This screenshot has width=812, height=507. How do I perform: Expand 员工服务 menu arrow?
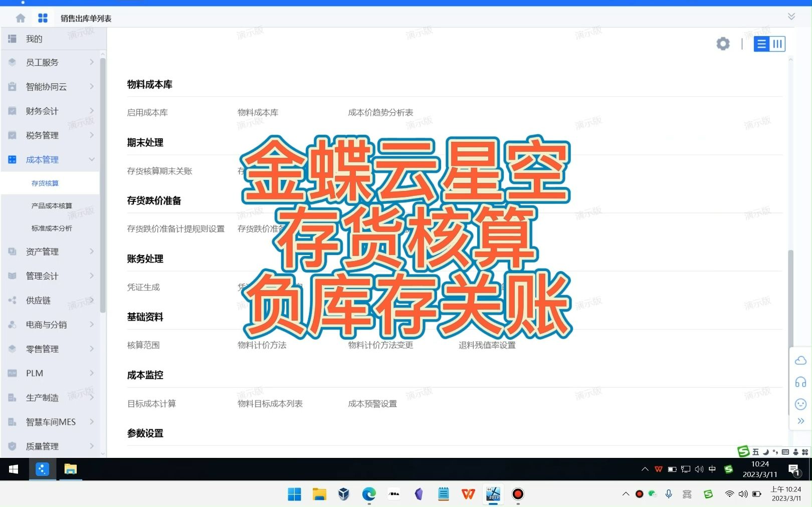[x=92, y=62]
